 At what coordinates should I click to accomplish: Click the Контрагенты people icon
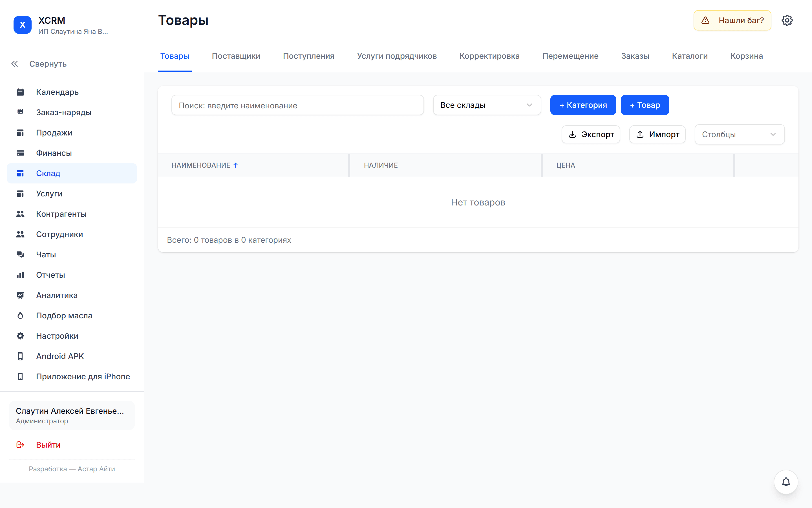(x=20, y=214)
